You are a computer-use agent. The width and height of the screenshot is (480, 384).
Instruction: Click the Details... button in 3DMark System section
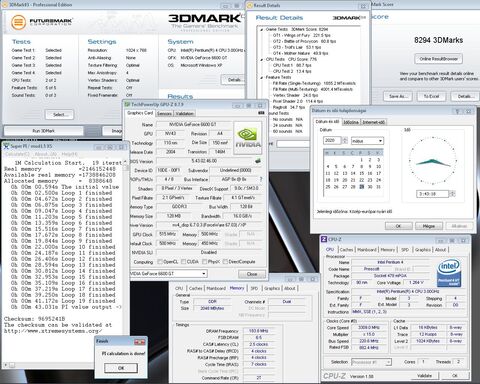coord(233,80)
